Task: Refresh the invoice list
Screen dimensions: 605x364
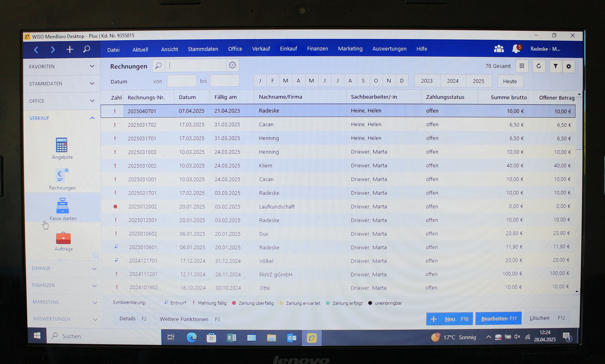Action: (x=539, y=66)
